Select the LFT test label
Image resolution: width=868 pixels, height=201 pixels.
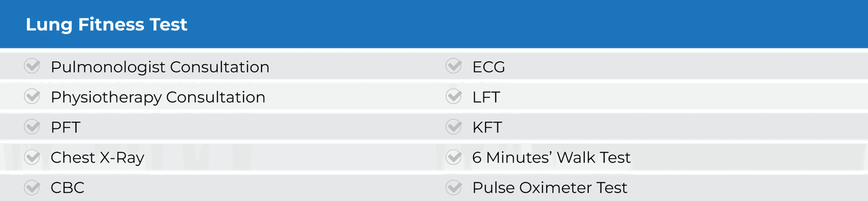[x=486, y=97]
